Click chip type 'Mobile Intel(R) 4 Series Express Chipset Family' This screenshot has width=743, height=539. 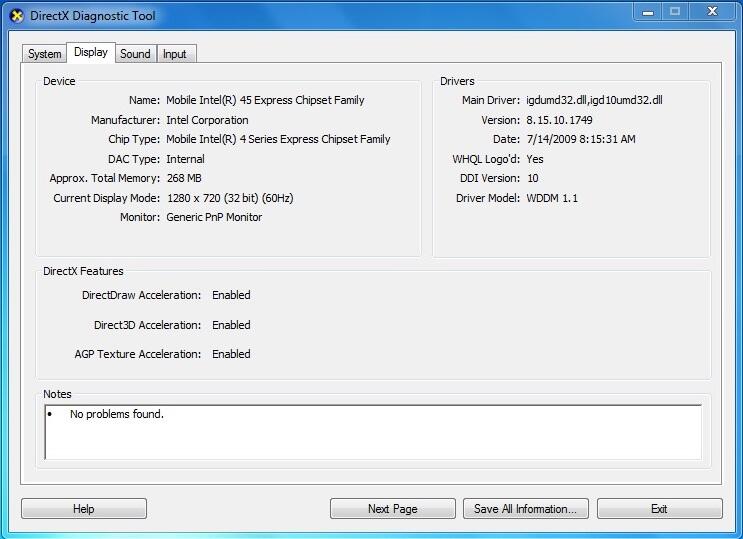[278, 139]
